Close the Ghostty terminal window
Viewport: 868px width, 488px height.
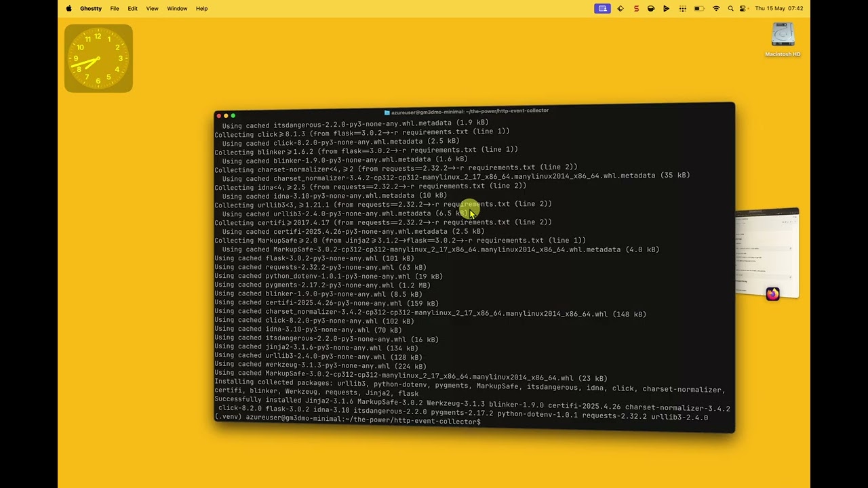point(219,116)
